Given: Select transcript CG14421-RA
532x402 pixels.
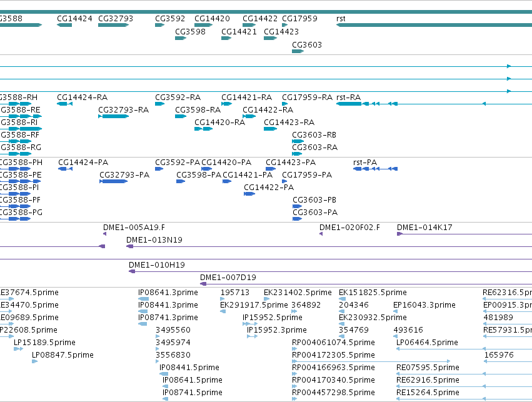Looking at the screenshot, I should [247, 98].
